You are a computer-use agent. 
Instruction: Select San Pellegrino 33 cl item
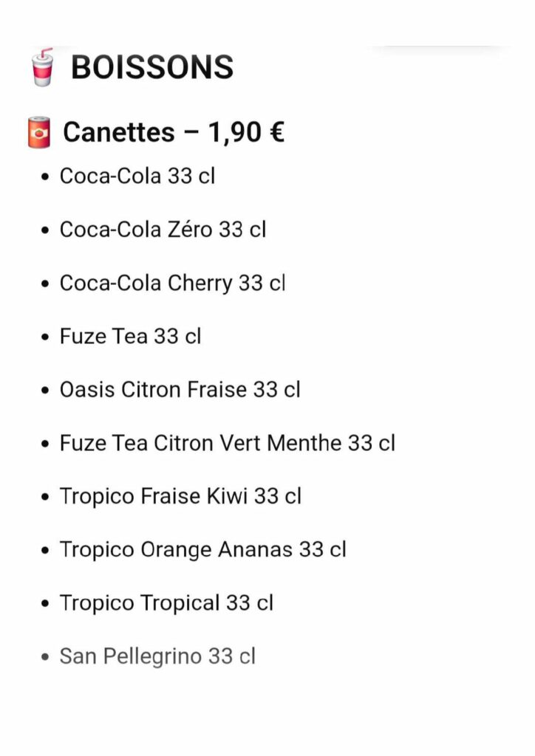(x=157, y=656)
